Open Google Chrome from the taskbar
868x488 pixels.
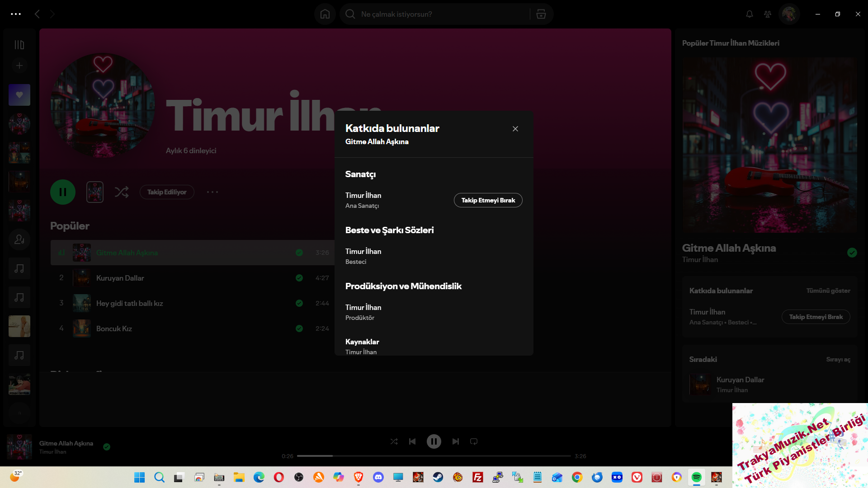click(577, 477)
